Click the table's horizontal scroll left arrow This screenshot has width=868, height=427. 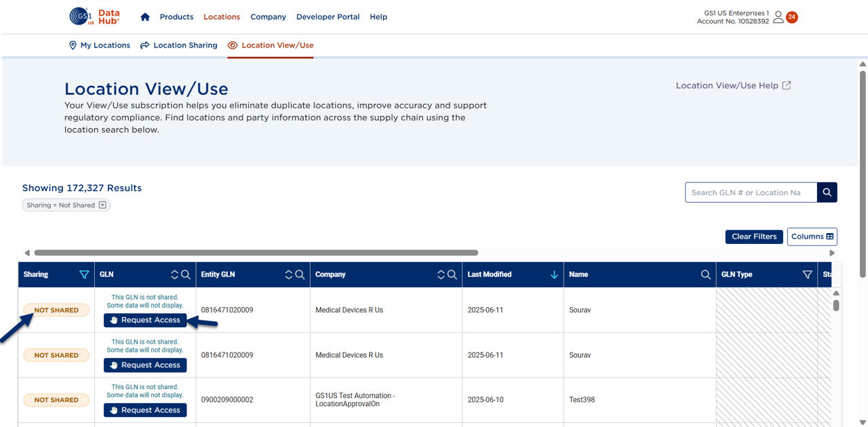coord(27,253)
